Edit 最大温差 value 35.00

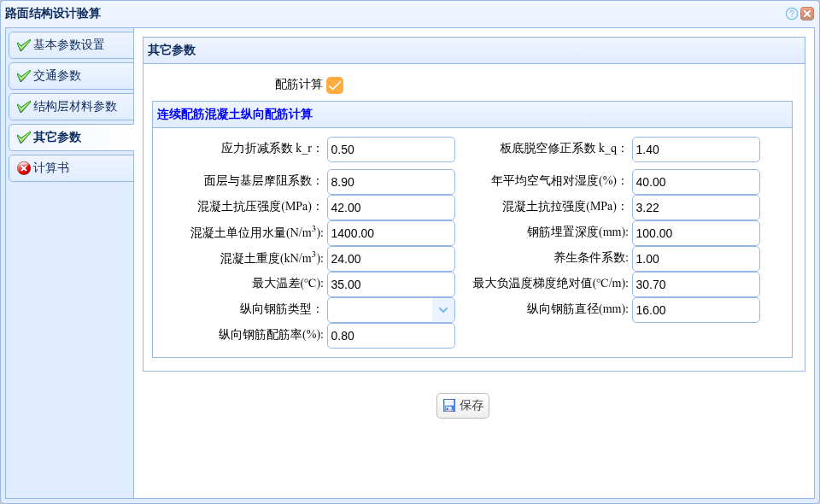(391, 284)
